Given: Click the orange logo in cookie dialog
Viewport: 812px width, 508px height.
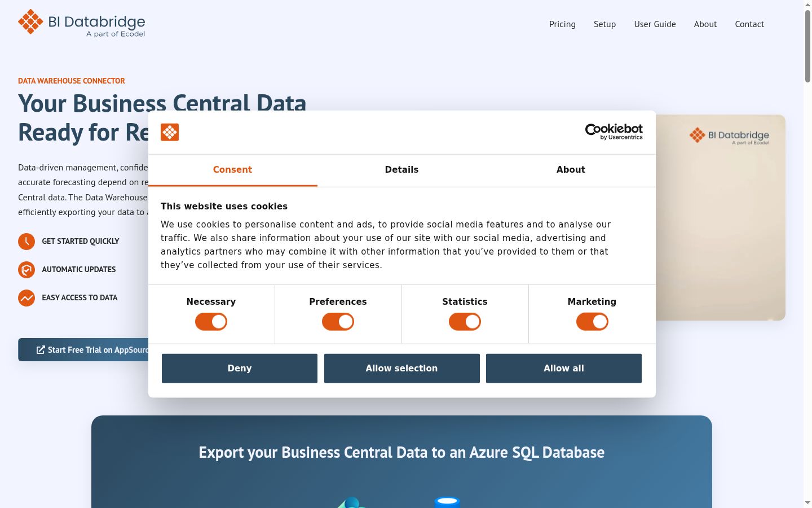Looking at the screenshot, I should pyautogui.click(x=170, y=132).
